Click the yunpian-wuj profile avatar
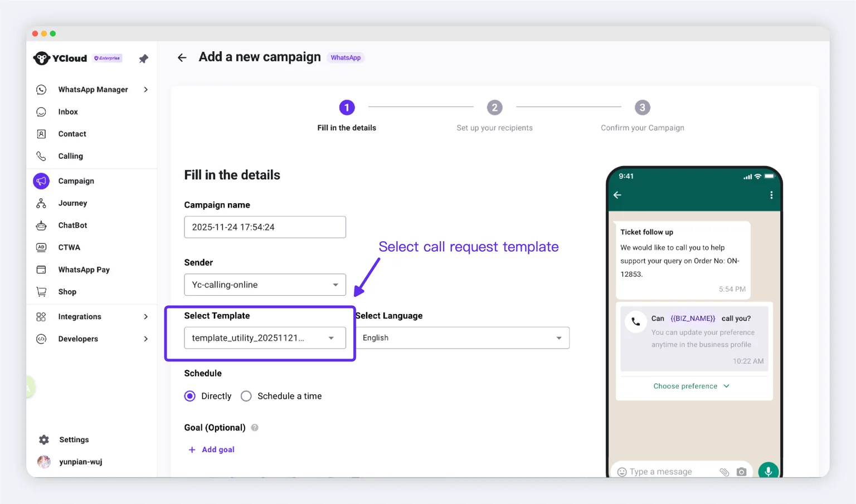The width and height of the screenshot is (856, 504). point(44,462)
